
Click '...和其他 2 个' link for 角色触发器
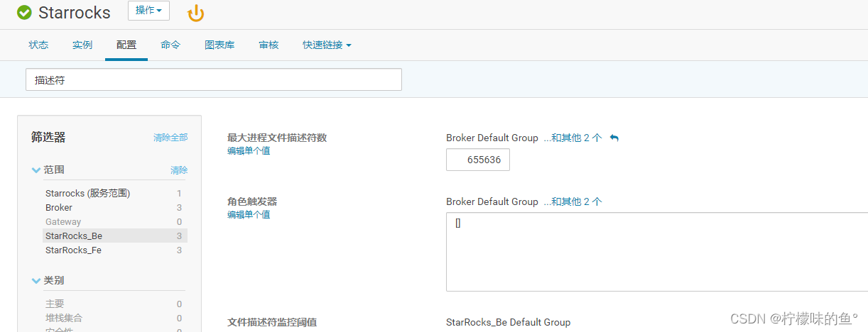[573, 201]
